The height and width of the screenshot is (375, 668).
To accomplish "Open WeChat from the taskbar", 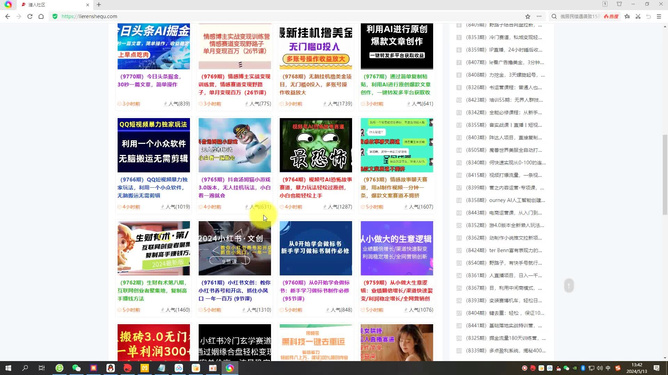I will click(76, 368).
